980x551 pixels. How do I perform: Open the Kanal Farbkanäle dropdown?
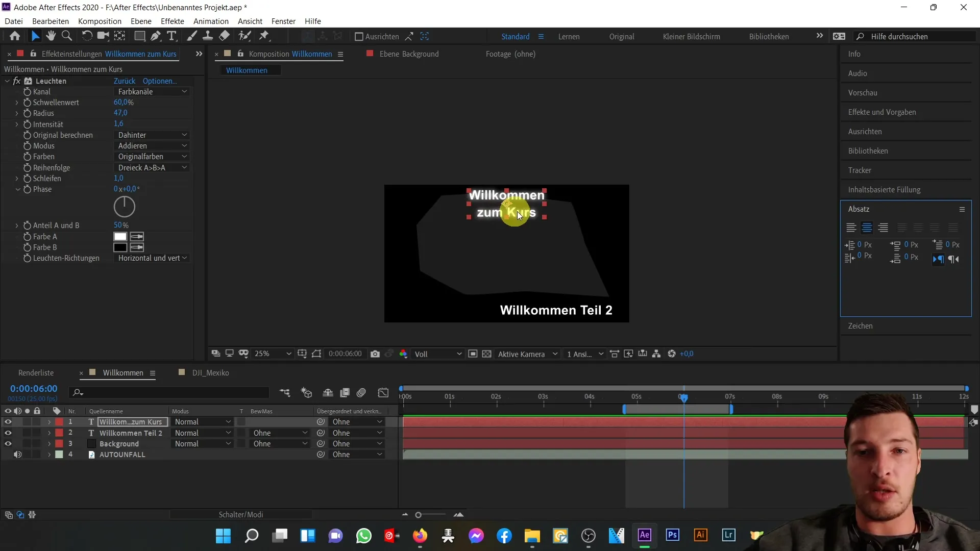152,92
